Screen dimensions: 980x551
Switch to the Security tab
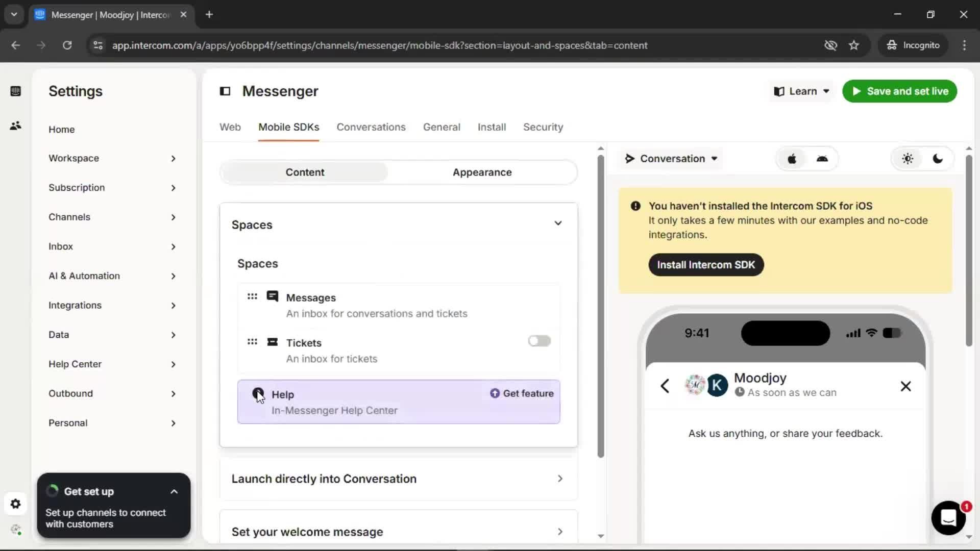[543, 127]
